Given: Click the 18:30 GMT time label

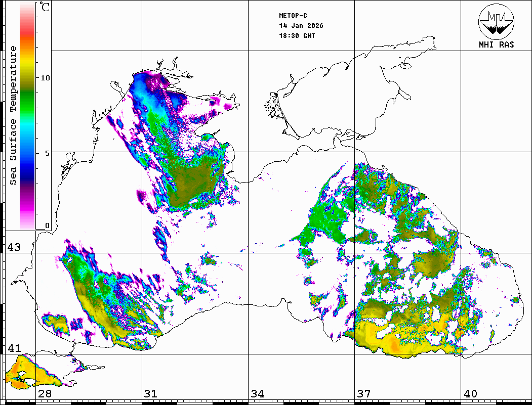Looking at the screenshot, I should coord(297,36).
